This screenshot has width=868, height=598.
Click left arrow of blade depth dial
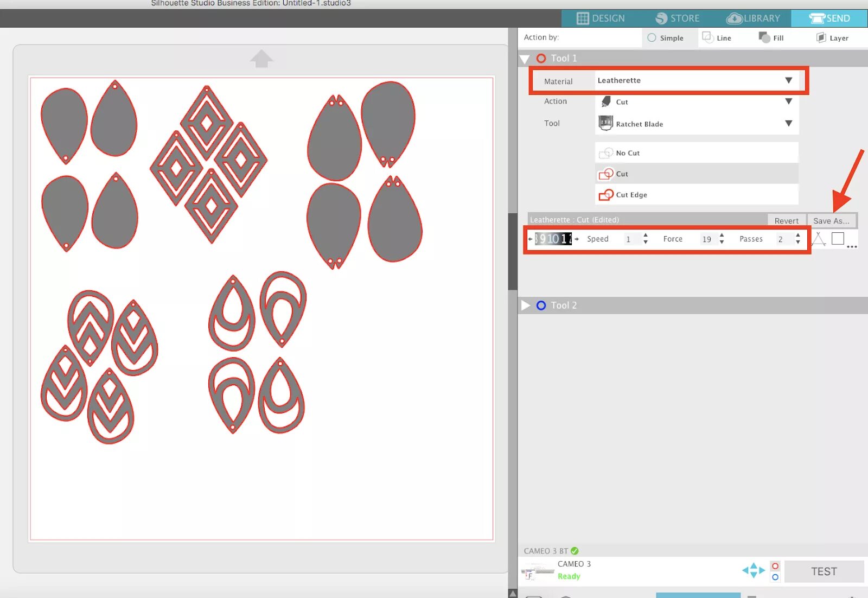pyautogui.click(x=531, y=239)
